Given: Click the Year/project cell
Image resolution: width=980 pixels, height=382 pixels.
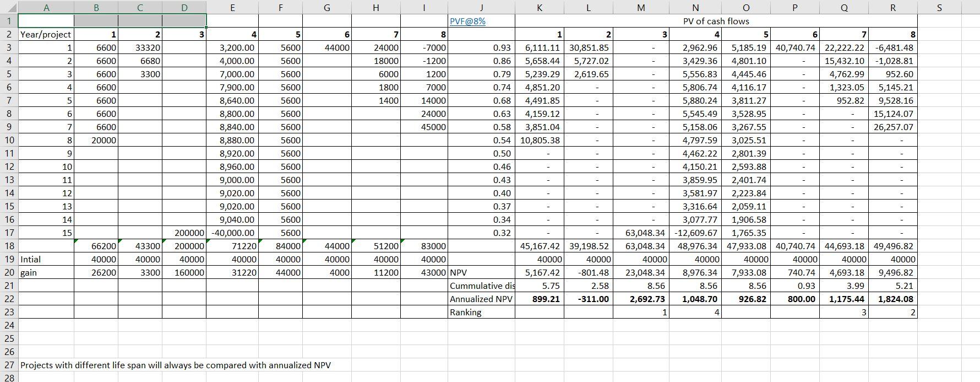Looking at the screenshot, I should click(46, 34).
